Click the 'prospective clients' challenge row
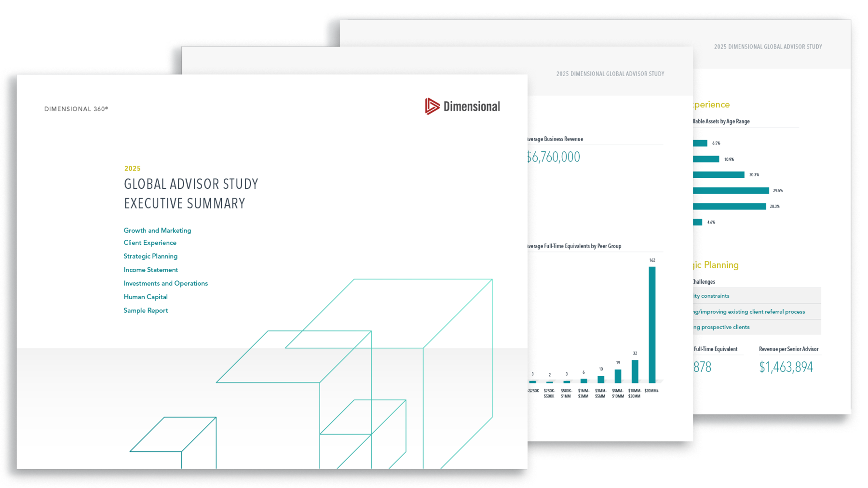The width and height of the screenshot is (868, 488). (757, 327)
